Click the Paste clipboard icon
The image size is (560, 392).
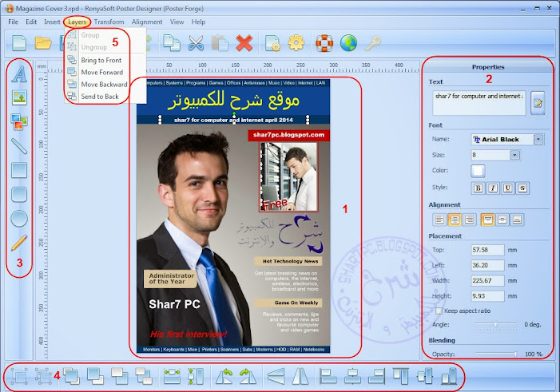[x=220, y=43]
